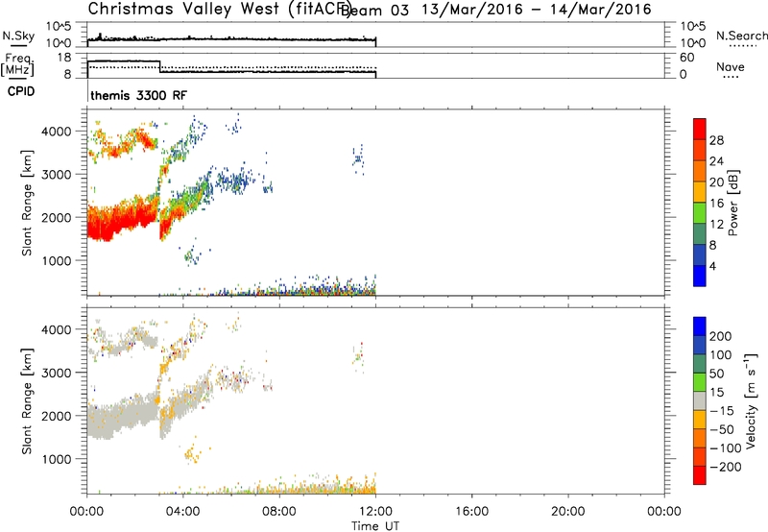This screenshot has height=532, width=768.
Task: Click the 'CPID' row label
Action: (x=21, y=91)
